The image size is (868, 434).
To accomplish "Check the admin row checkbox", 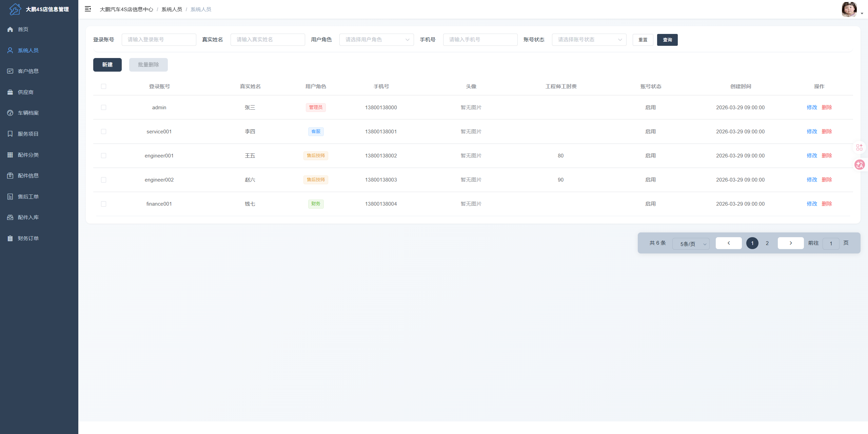I will pyautogui.click(x=103, y=107).
